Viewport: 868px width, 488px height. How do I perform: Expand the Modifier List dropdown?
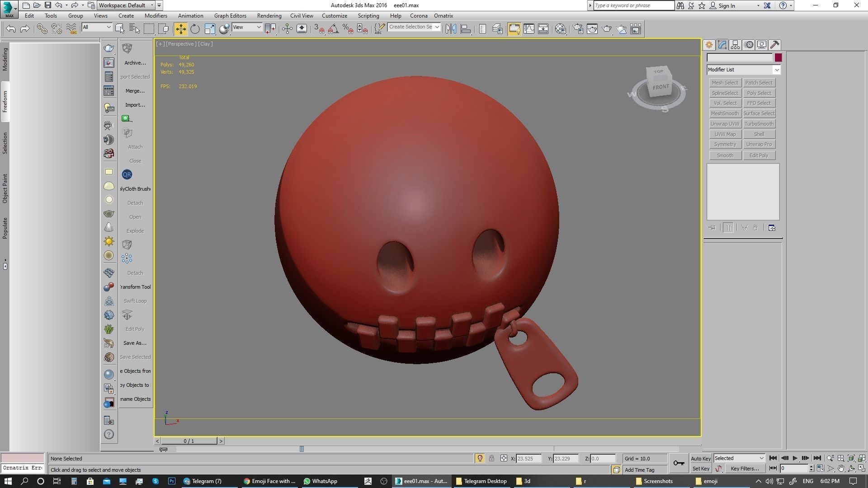click(x=776, y=70)
